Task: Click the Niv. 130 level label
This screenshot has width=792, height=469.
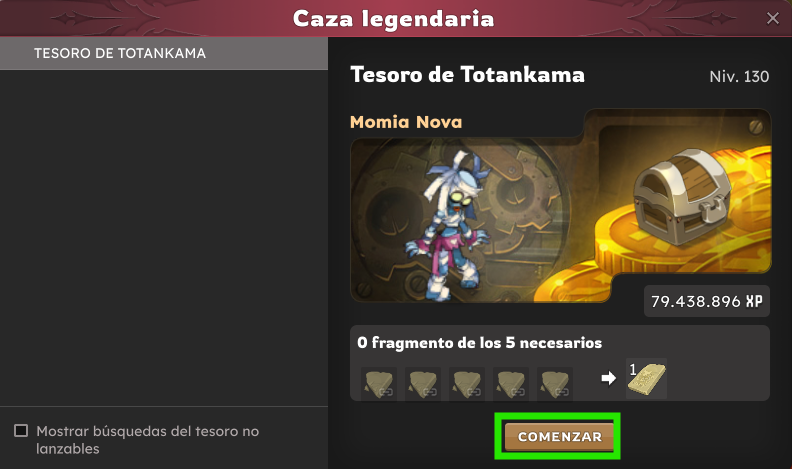Action: (x=739, y=76)
